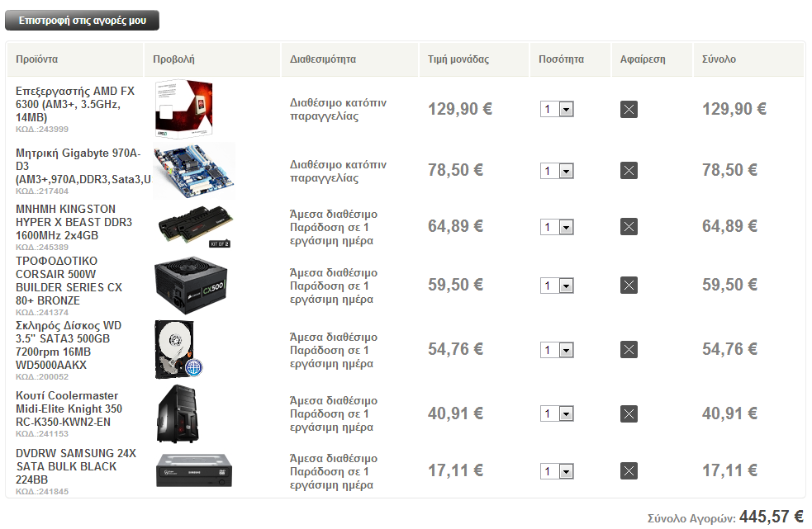The height and width of the screenshot is (529, 812).
Task: Remove AMD FX 6300 processor from cart
Action: point(629,109)
